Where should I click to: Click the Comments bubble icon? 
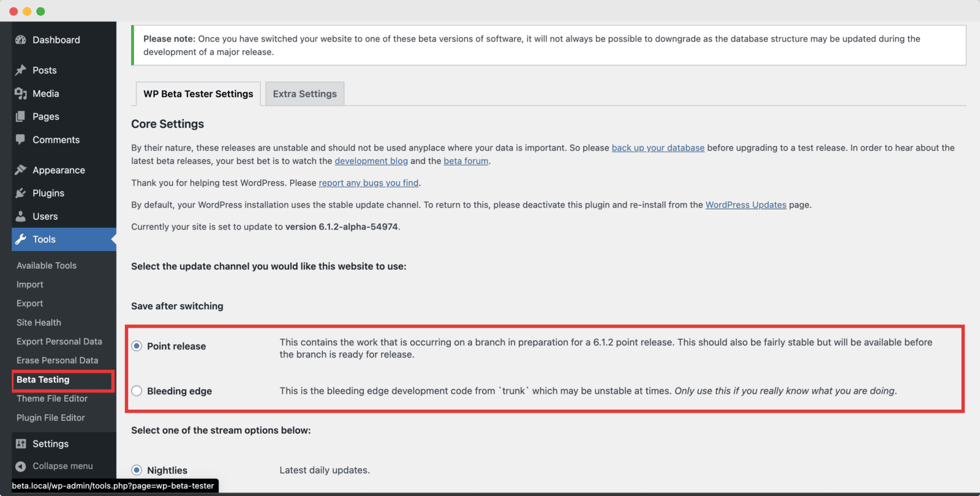21,140
